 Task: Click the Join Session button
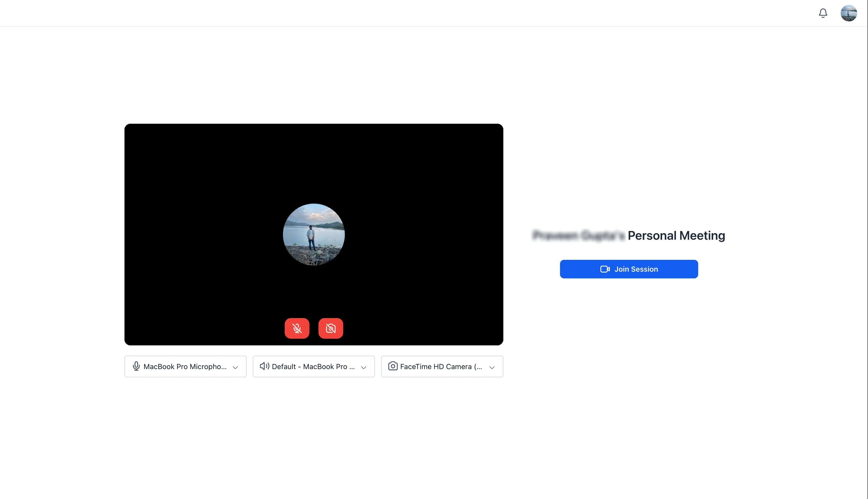coord(629,269)
